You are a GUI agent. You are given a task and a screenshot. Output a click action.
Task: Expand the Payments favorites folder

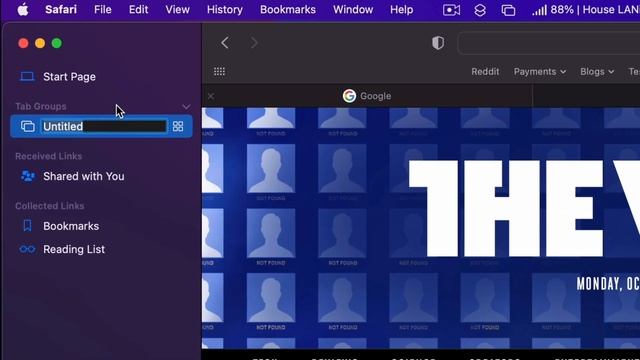click(540, 71)
